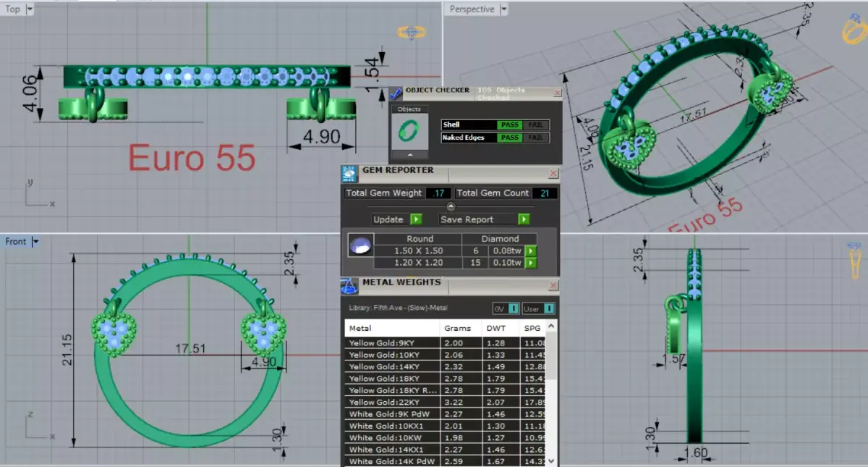This screenshot has height=467, width=868.
Task: Select the Top viewport title tab
Action: 12,9
